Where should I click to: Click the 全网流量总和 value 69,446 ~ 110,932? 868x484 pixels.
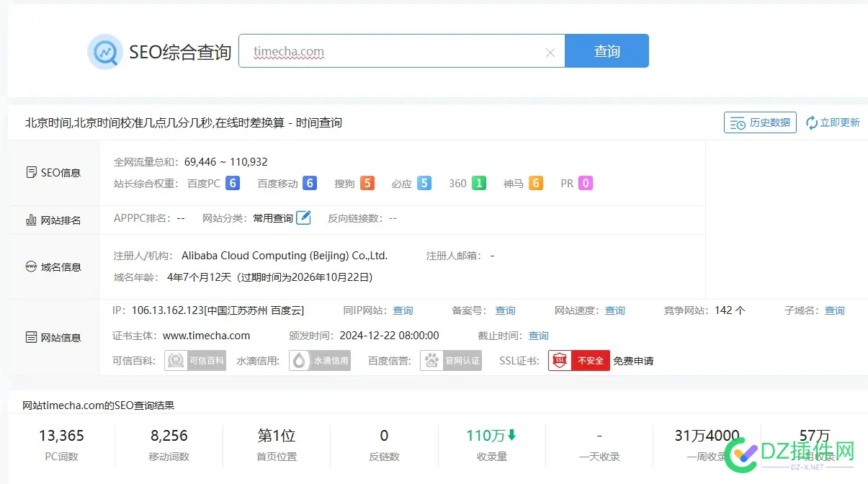[x=226, y=161]
